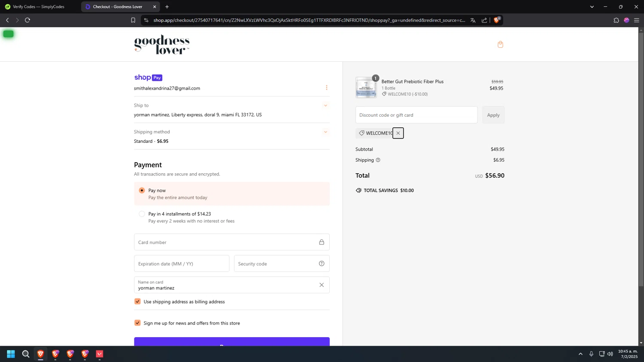The height and width of the screenshot is (362, 644).
Task: Open the browser extensions icon
Action: [x=616, y=20]
